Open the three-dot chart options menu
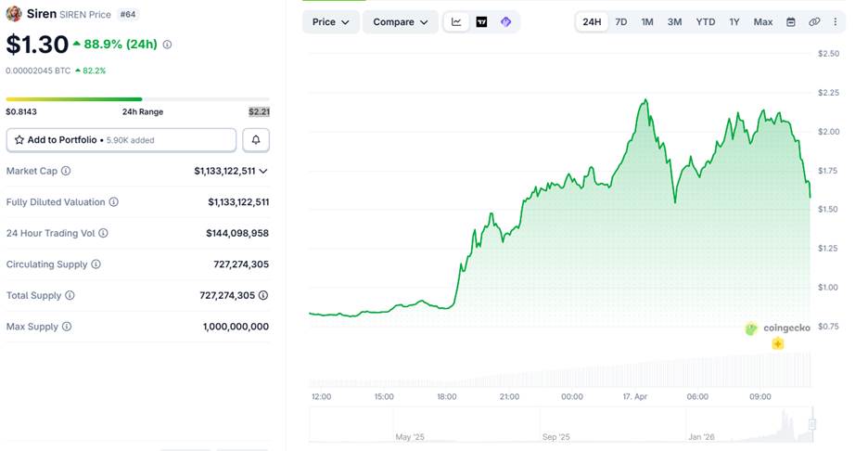 [835, 21]
